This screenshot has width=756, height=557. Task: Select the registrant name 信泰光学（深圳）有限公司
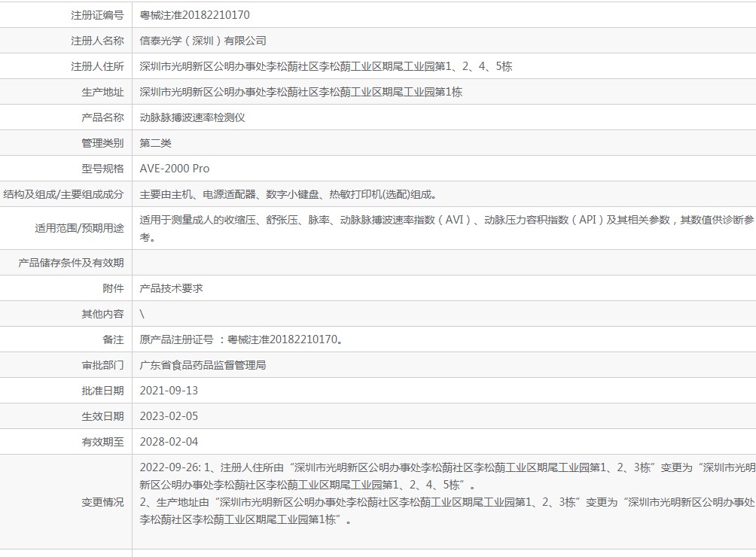pos(203,41)
